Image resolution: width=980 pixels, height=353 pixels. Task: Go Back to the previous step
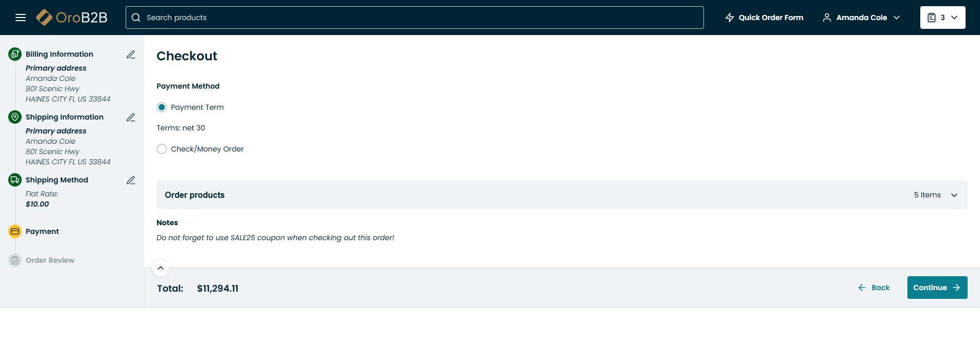coord(874,288)
